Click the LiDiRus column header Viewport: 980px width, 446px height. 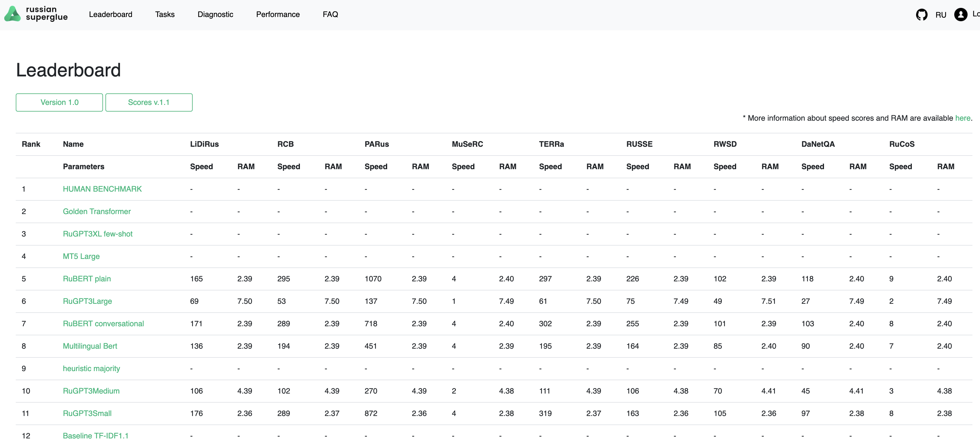click(x=204, y=144)
